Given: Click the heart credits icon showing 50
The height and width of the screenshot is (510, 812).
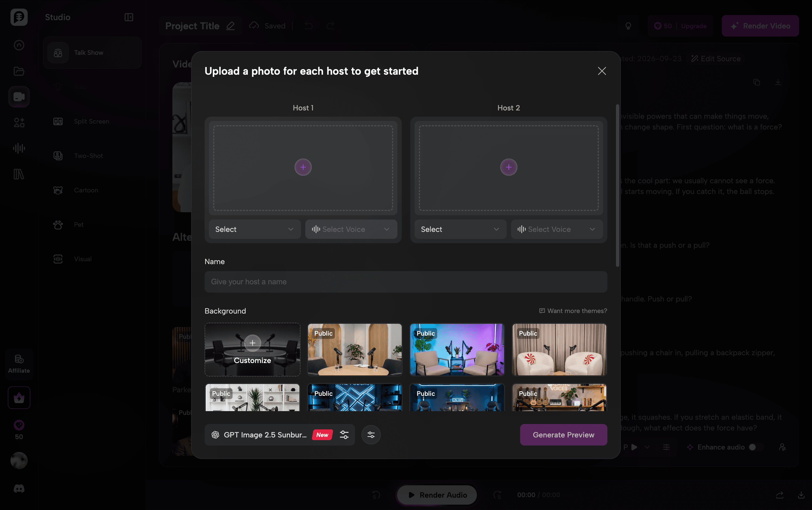Looking at the screenshot, I should (x=19, y=430).
